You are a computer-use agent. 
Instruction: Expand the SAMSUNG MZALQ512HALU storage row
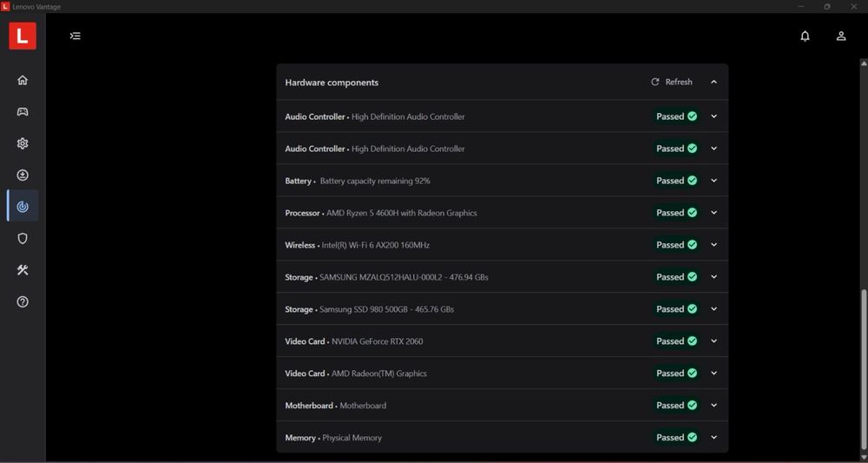713,277
